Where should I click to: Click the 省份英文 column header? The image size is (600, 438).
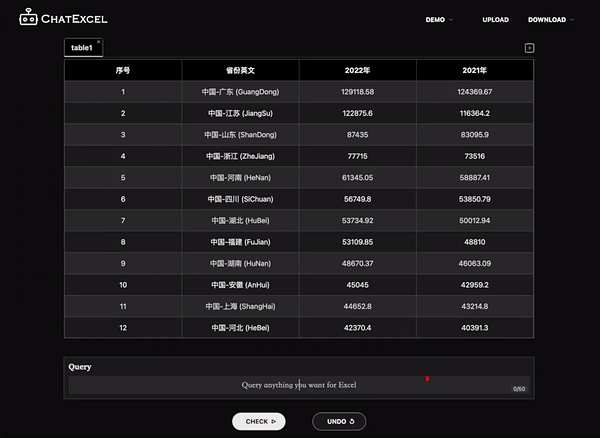coord(240,71)
